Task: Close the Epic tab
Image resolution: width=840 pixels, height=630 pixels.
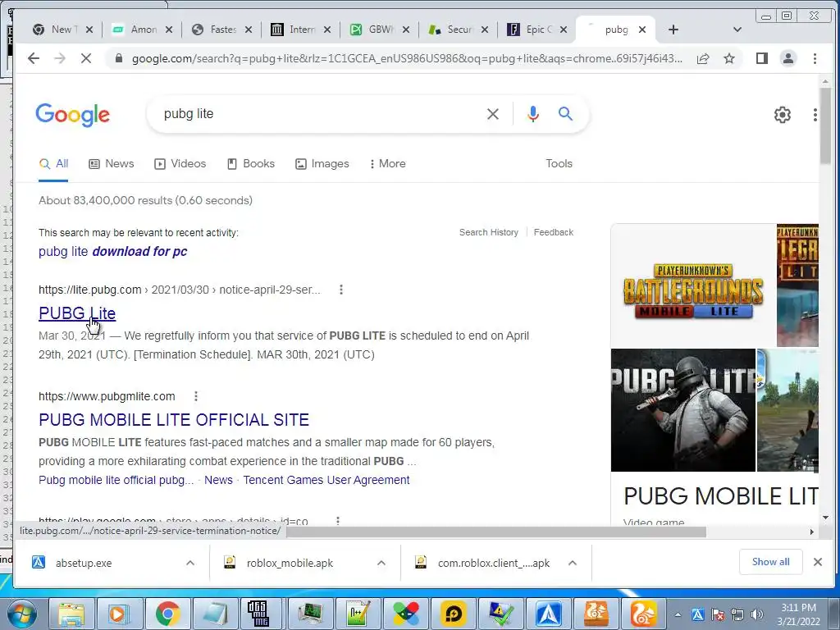Action: [564, 30]
